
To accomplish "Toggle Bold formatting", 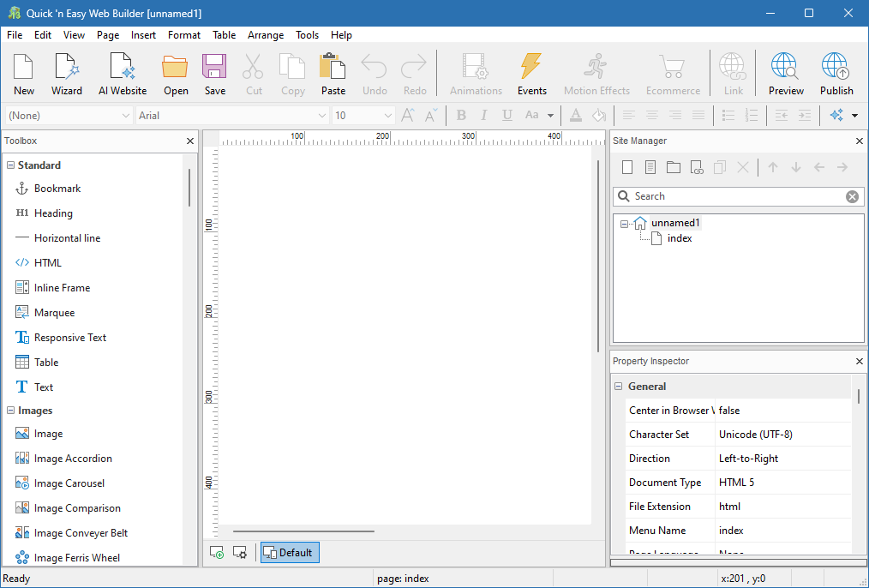I will [460, 115].
